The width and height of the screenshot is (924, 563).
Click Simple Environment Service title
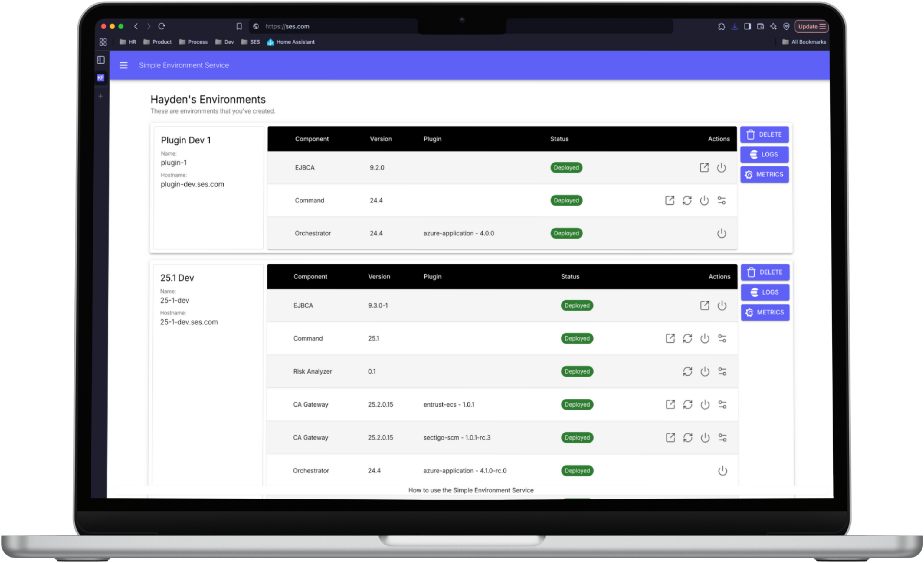(184, 65)
